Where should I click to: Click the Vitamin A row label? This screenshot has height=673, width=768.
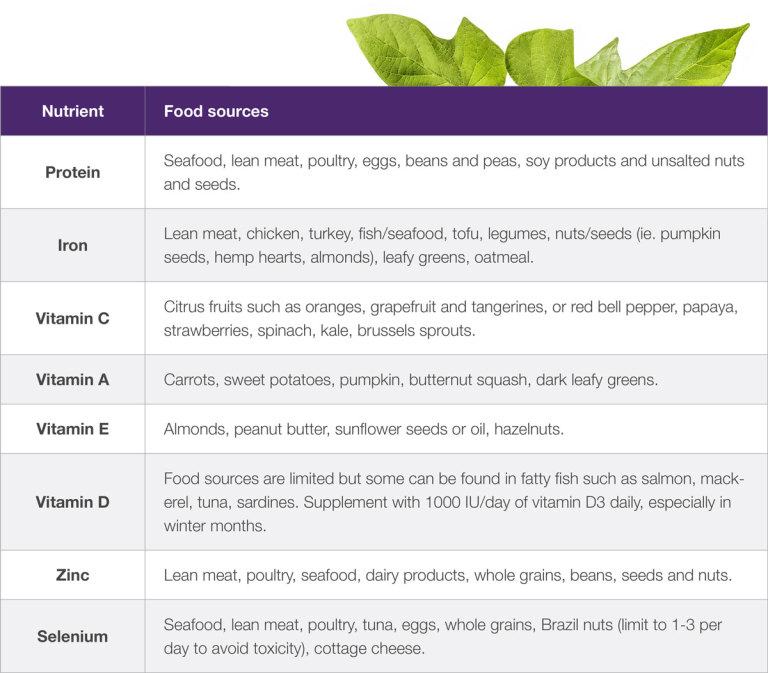pyautogui.click(x=72, y=380)
